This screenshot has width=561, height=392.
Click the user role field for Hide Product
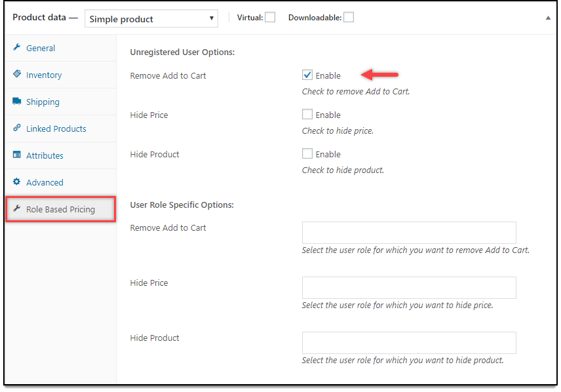[409, 343]
